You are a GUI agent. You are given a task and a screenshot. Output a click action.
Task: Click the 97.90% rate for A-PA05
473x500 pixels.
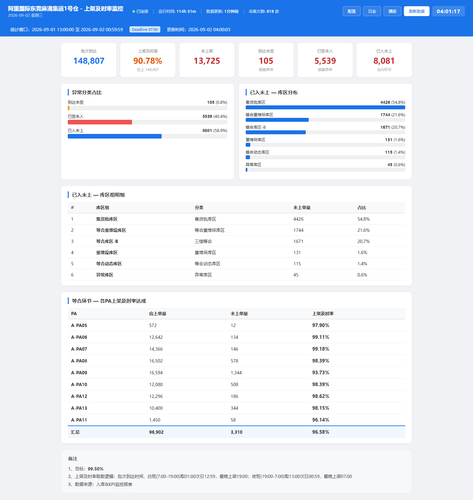coord(321,325)
